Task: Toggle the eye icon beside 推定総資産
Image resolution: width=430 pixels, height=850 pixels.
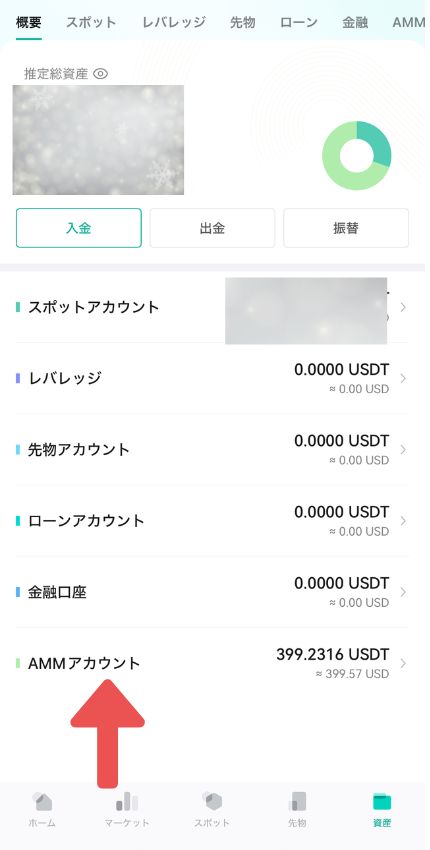Action: click(101, 74)
